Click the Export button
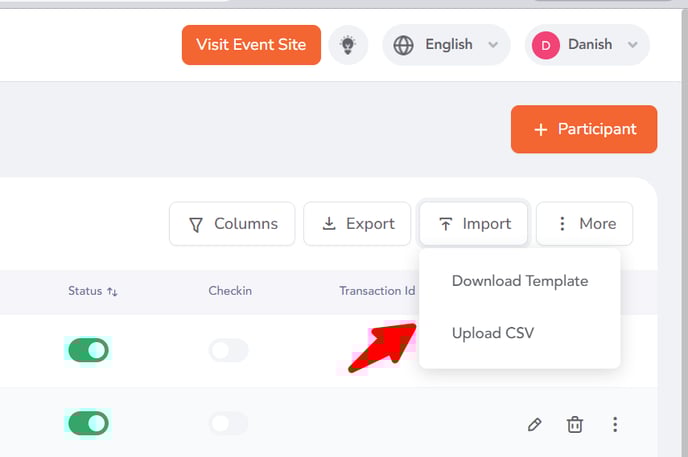Viewport: 688px width, 457px height. point(357,224)
